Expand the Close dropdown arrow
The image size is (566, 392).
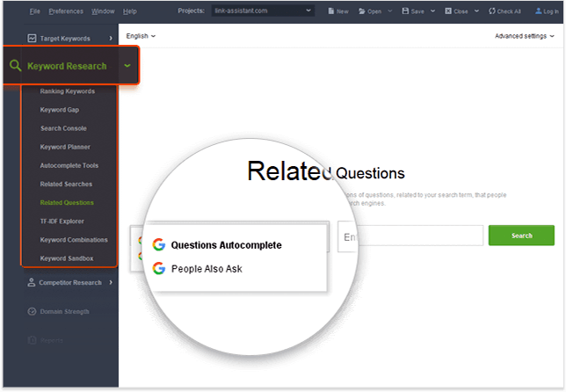pyautogui.click(x=476, y=11)
